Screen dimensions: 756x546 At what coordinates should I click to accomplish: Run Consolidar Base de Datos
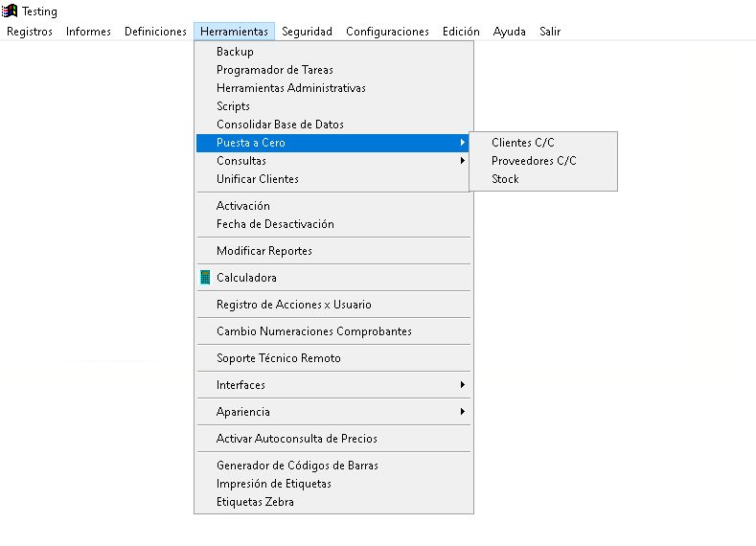(x=280, y=125)
